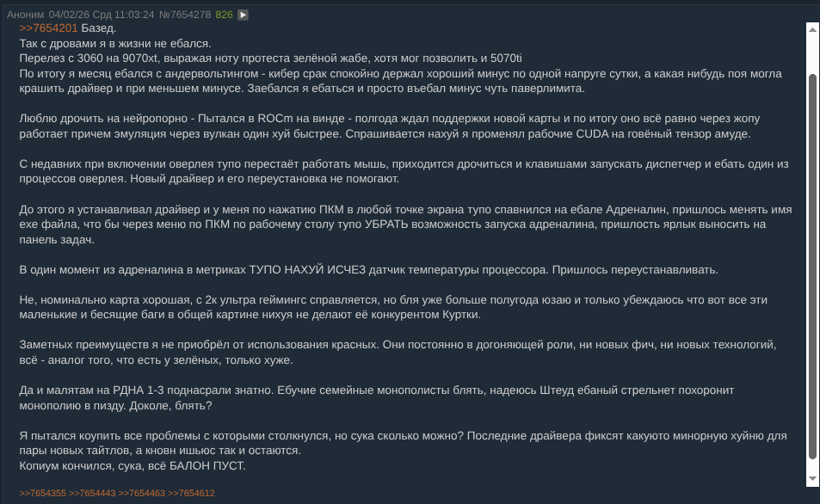Screen dimensions: 820x504
Task: Go to reply >>7654612
Action: click(x=191, y=493)
